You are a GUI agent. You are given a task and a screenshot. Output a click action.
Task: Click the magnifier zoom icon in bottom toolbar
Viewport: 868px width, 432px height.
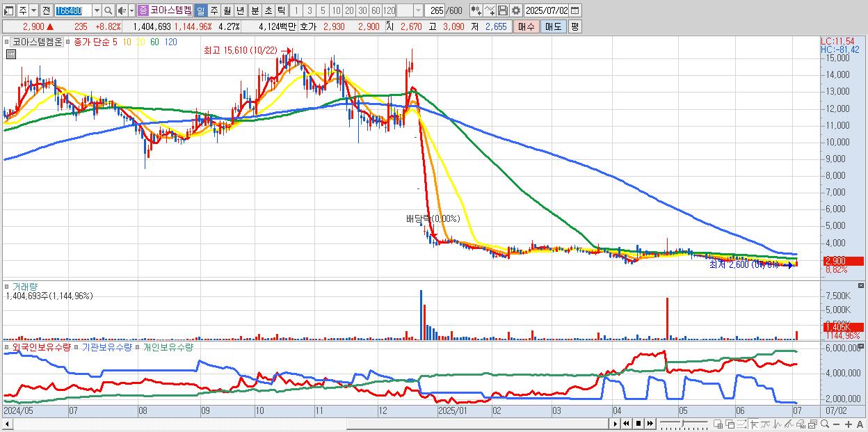point(825,424)
